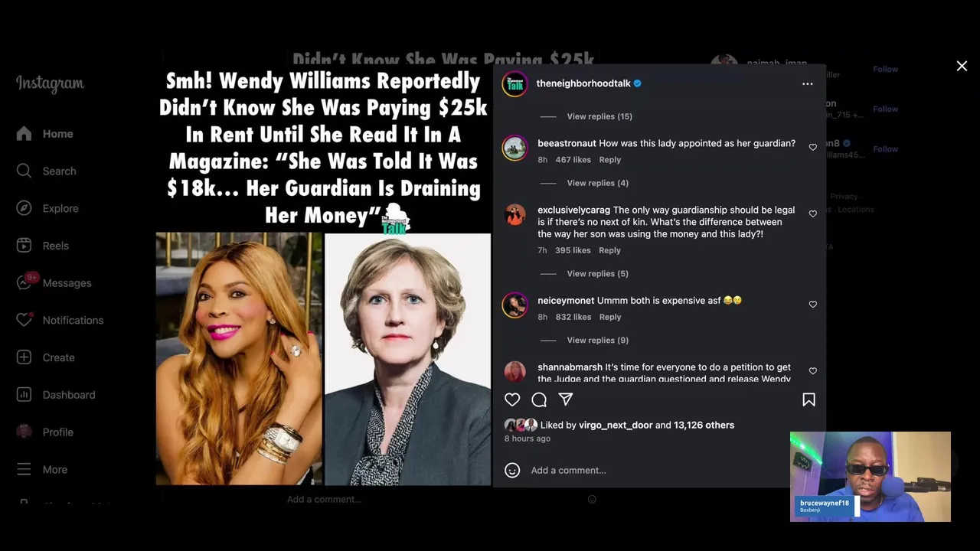Viewport: 980px width, 551px height.
Task: Expand View replies (4) under beeastronaut
Action: (597, 183)
